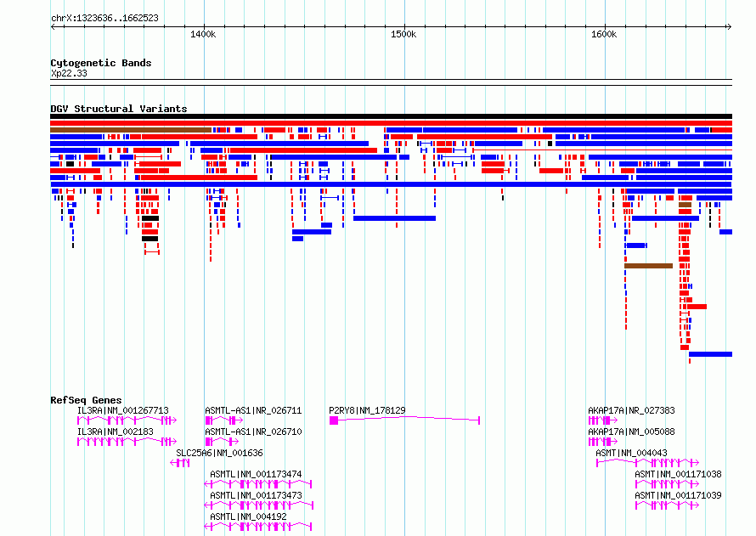Open the ASMTL|NM_001173474 gene label
This screenshot has height=536, width=756.
click(256, 474)
